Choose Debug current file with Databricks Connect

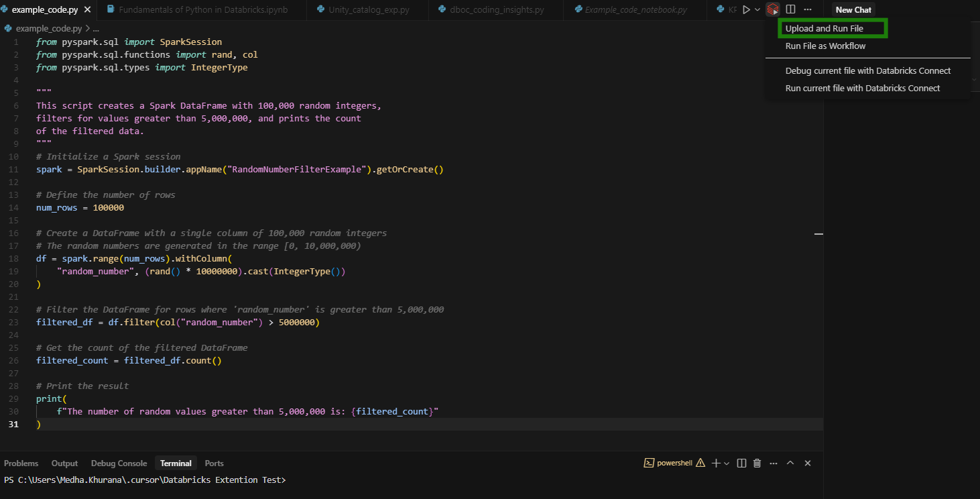tap(869, 70)
